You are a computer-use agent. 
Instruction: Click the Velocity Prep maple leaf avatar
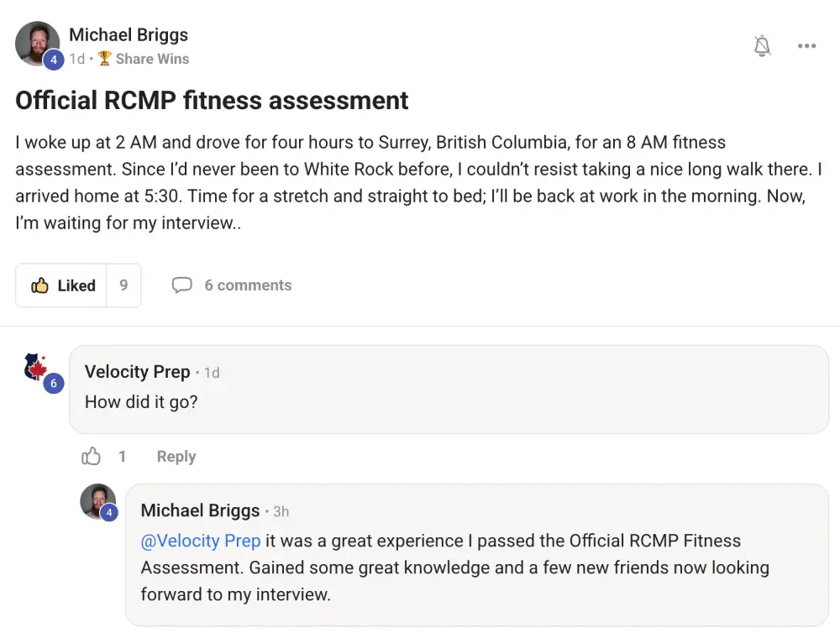[38, 368]
